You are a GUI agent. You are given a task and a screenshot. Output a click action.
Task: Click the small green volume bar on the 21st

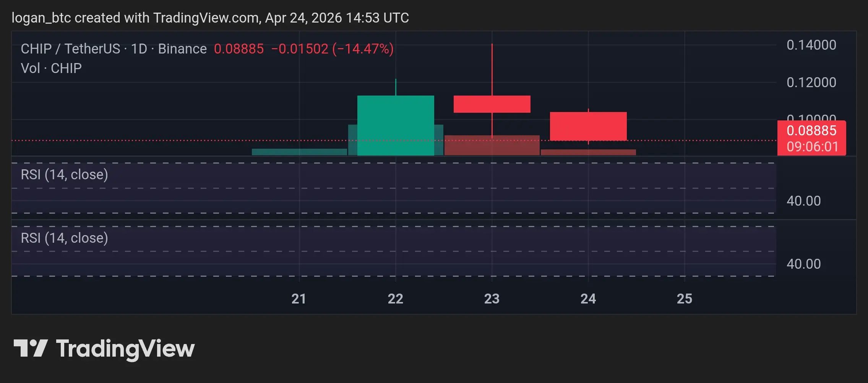299,152
